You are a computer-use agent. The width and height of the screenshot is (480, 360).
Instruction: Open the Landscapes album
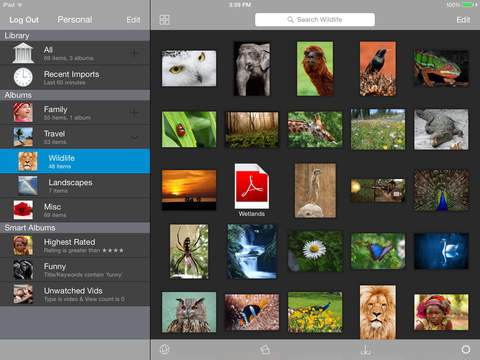pyautogui.click(x=75, y=186)
